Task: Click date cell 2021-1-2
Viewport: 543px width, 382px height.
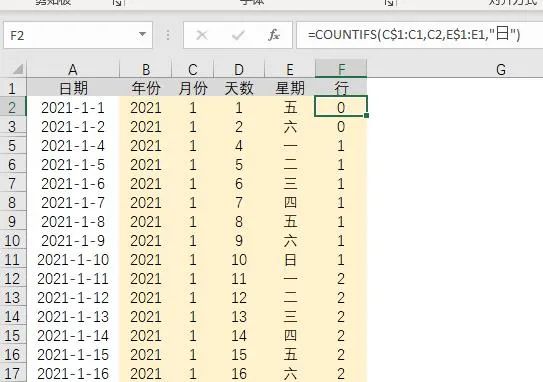Action: pos(73,127)
